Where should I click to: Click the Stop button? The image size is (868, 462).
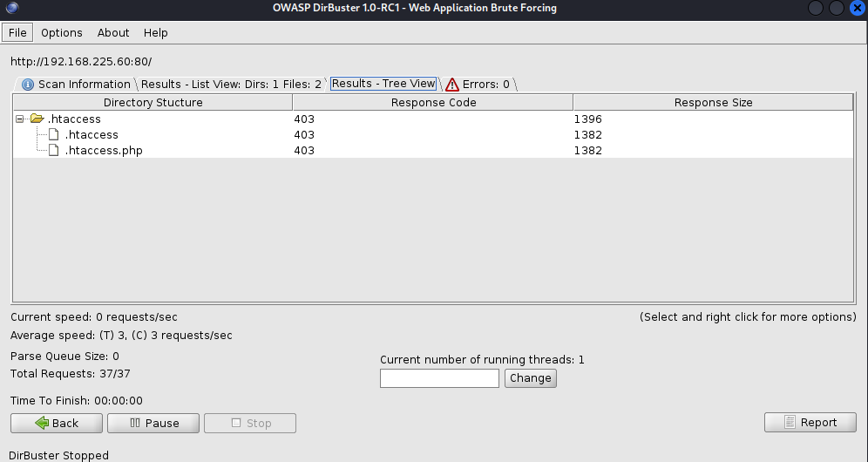pos(250,424)
